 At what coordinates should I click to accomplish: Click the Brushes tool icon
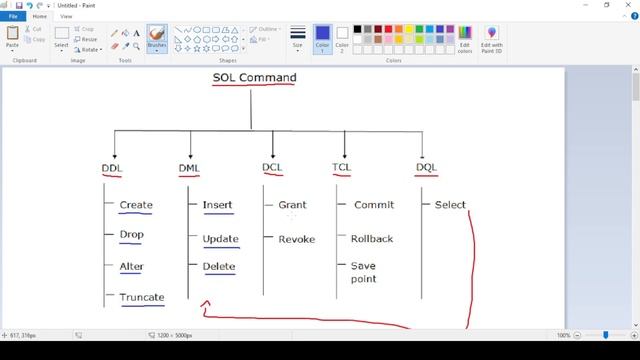157,33
